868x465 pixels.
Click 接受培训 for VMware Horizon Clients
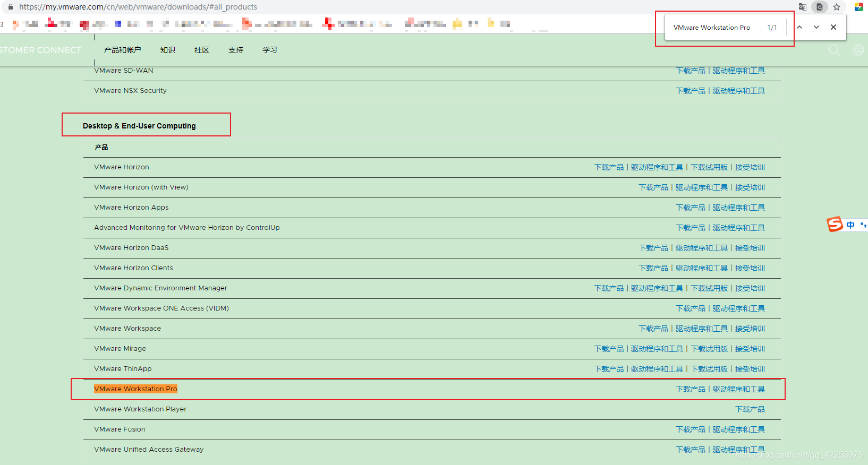(750, 268)
